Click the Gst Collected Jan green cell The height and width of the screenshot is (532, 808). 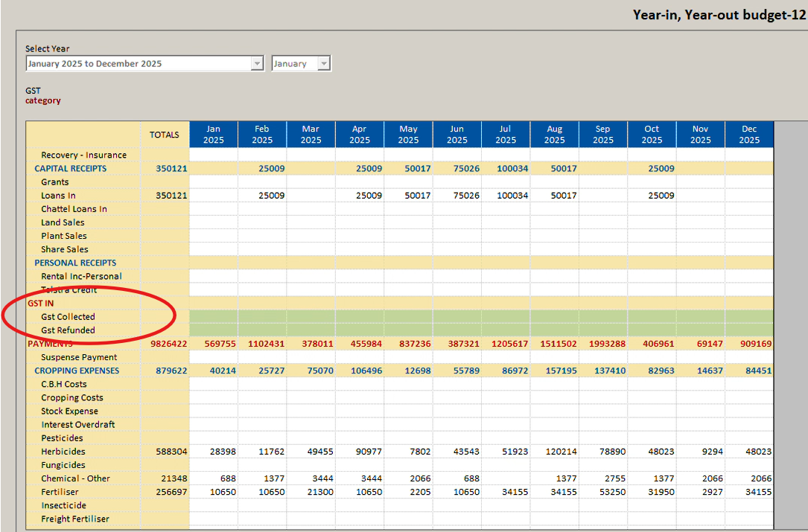pyautogui.click(x=213, y=317)
